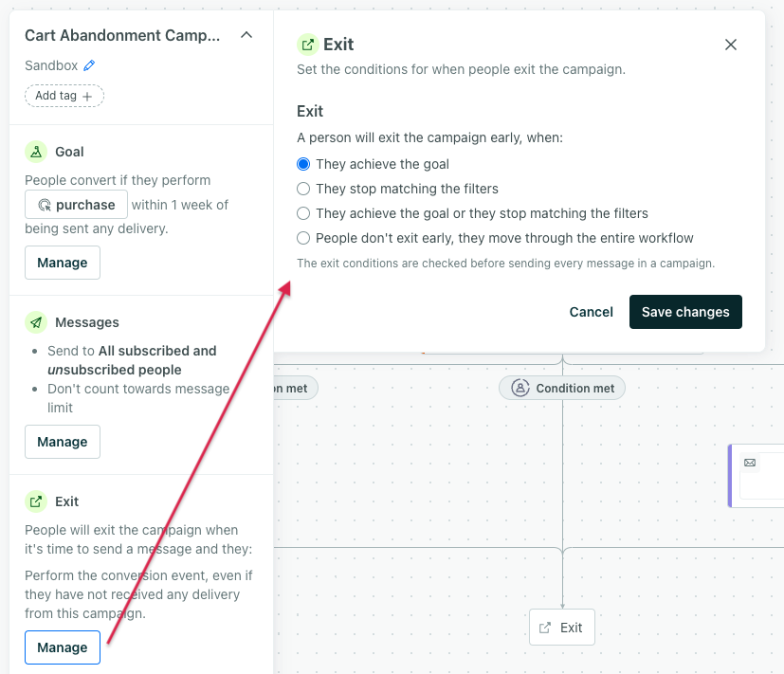Click the person icon in Condition met
This screenshot has height=674, width=784.
pos(520,388)
